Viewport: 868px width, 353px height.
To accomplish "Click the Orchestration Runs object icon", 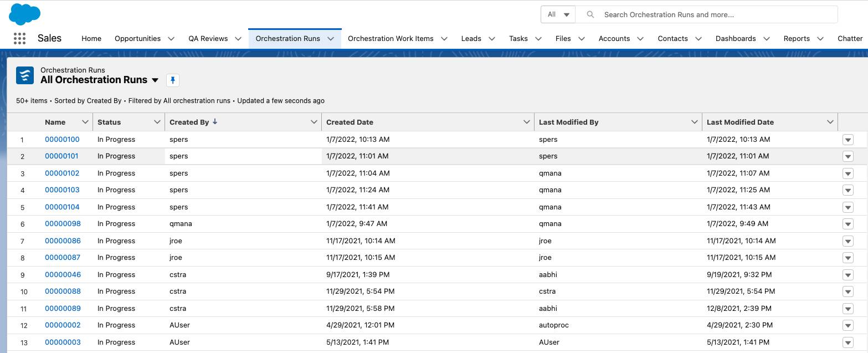I will pos(25,75).
